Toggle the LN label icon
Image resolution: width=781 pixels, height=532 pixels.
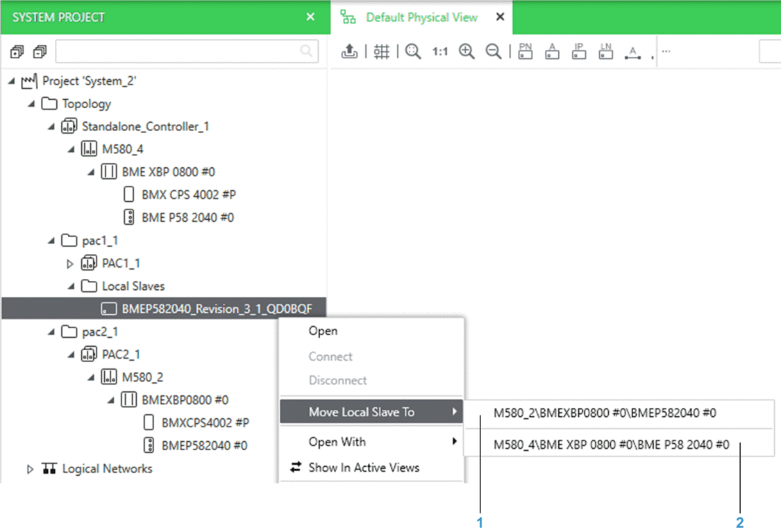[605, 51]
